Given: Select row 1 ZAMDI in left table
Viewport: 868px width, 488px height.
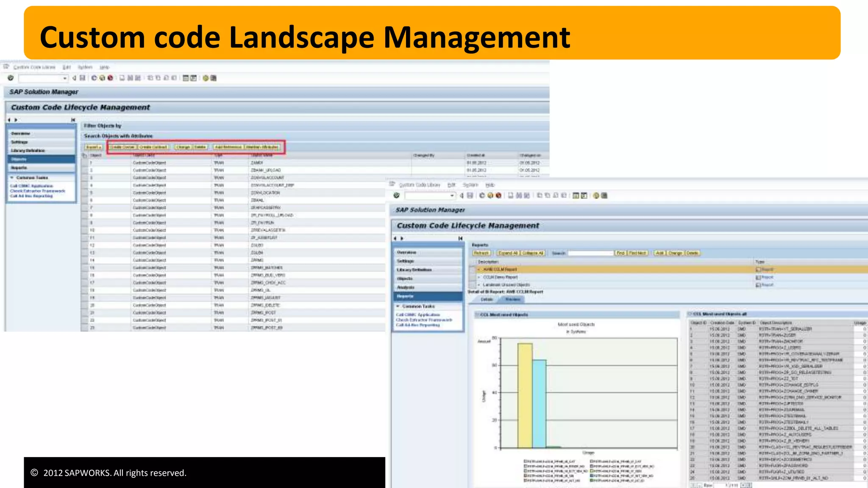Looking at the screenshot, I should pos(84,163).
